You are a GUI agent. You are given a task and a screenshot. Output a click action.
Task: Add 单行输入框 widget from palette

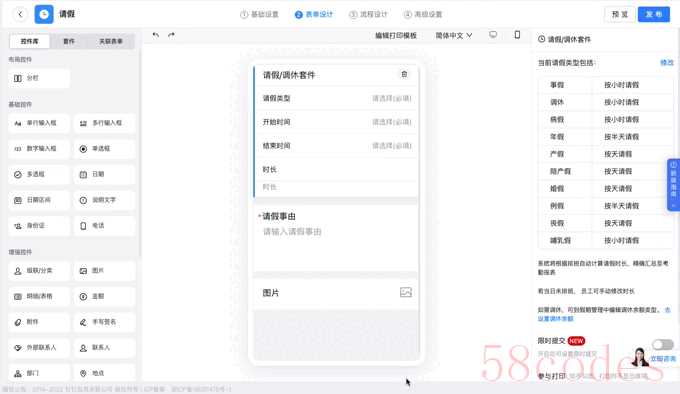click(39, 123)
